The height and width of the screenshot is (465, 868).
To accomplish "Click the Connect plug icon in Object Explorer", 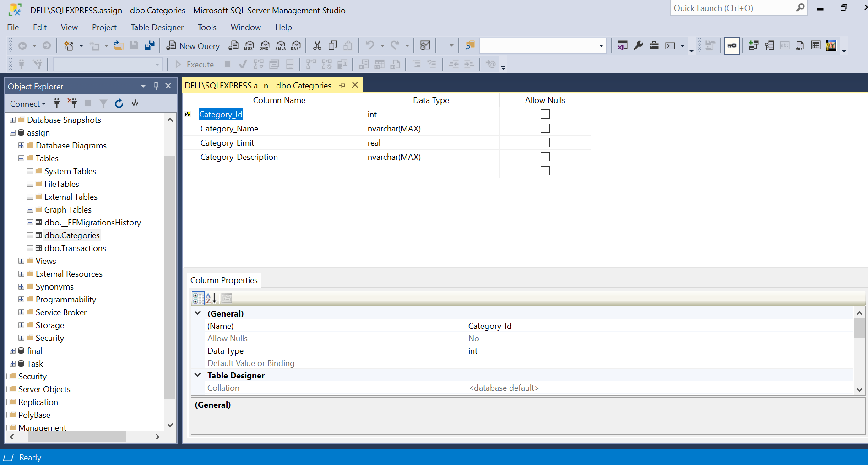I will pos(57,104).
